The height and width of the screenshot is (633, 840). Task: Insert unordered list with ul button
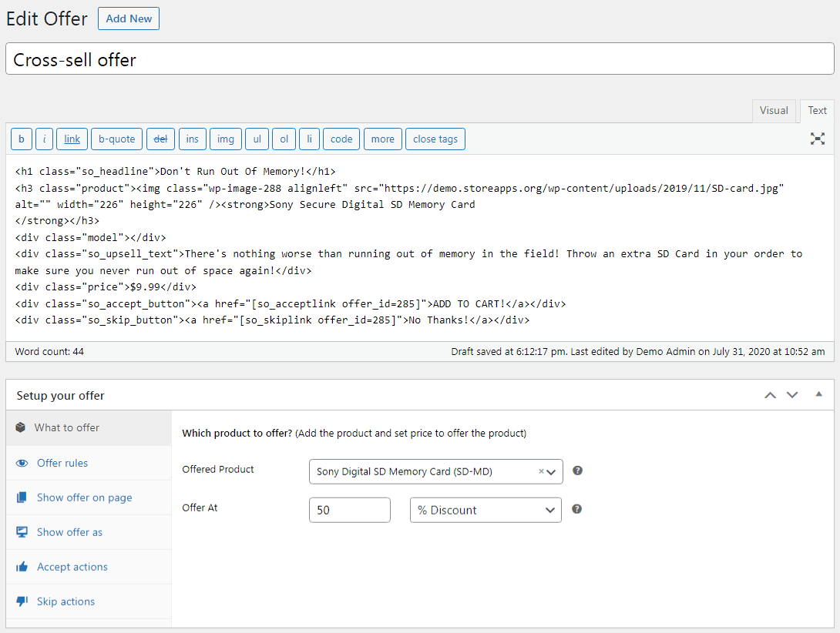coord(257,139)
